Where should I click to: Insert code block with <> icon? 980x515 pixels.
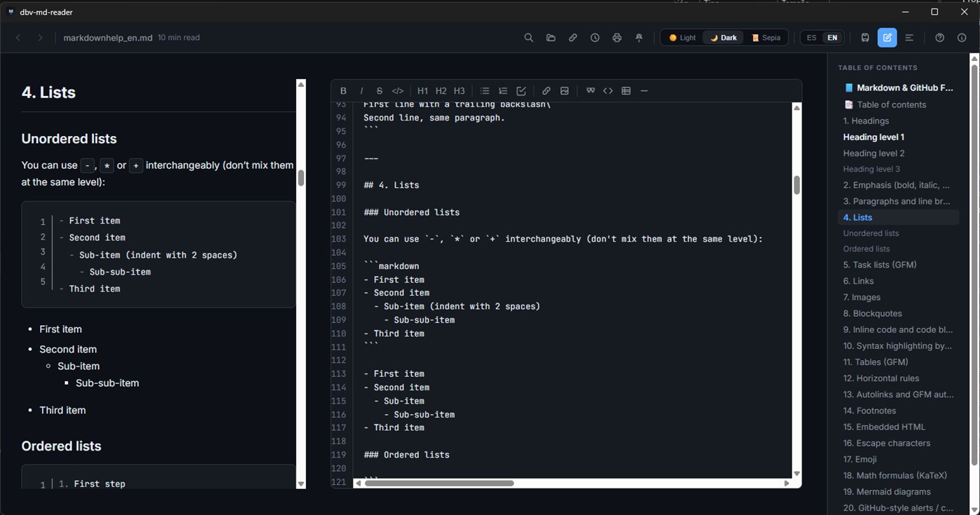(x=608, y=91)
